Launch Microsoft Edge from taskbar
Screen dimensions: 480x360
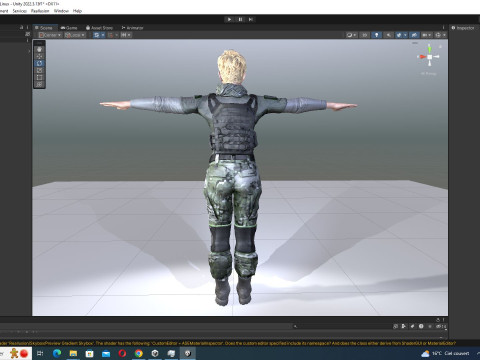57,353
